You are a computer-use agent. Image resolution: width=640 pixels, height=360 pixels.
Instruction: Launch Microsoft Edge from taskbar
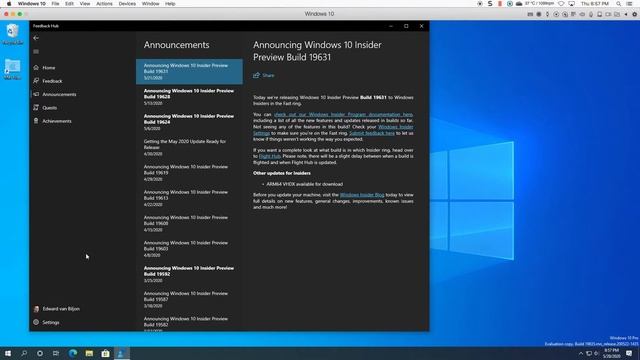point(73,353)
